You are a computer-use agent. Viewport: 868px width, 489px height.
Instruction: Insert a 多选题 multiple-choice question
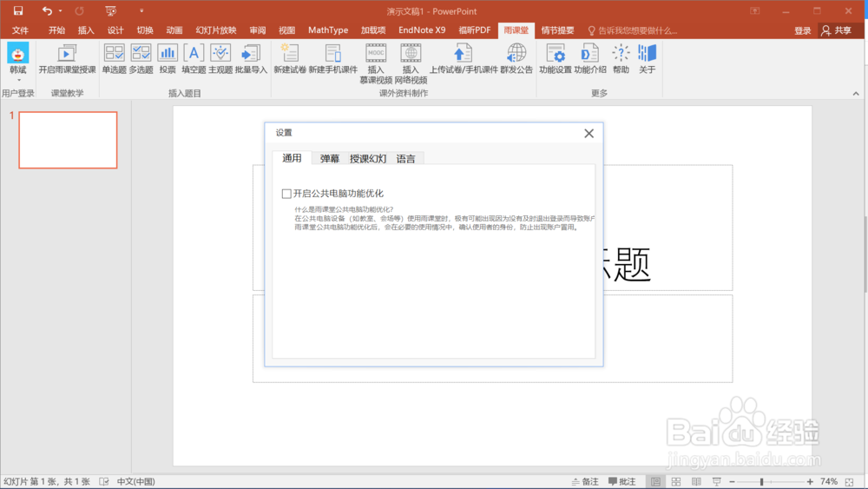coord(141,59)
